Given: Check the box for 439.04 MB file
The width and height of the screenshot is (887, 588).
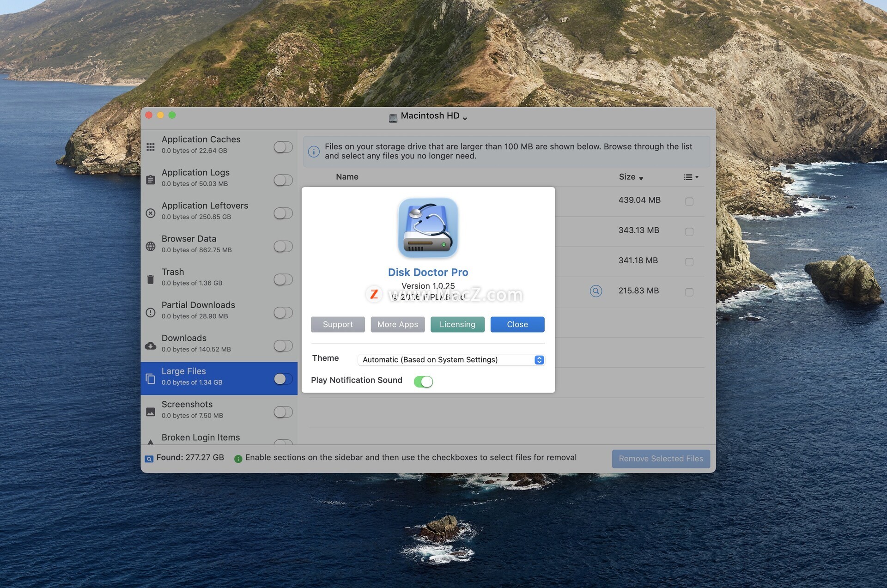Looking at the screenshot, I should tap(689, 201).
